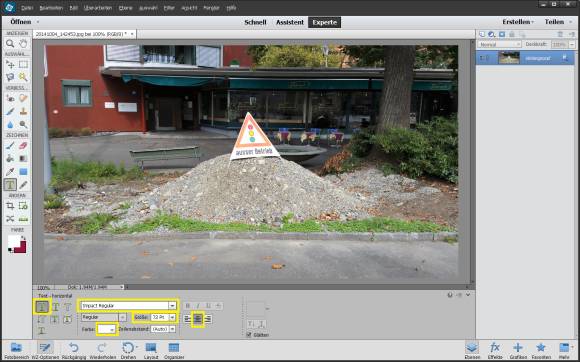This screenshot has width=580, height=362.
Task: Open arrow next to Öffnen
Action: [x=38, y=22]
